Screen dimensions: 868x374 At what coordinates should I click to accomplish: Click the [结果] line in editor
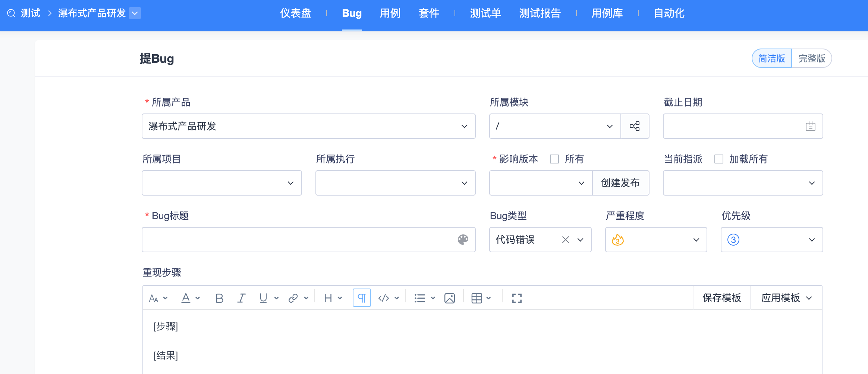point(166,355)
